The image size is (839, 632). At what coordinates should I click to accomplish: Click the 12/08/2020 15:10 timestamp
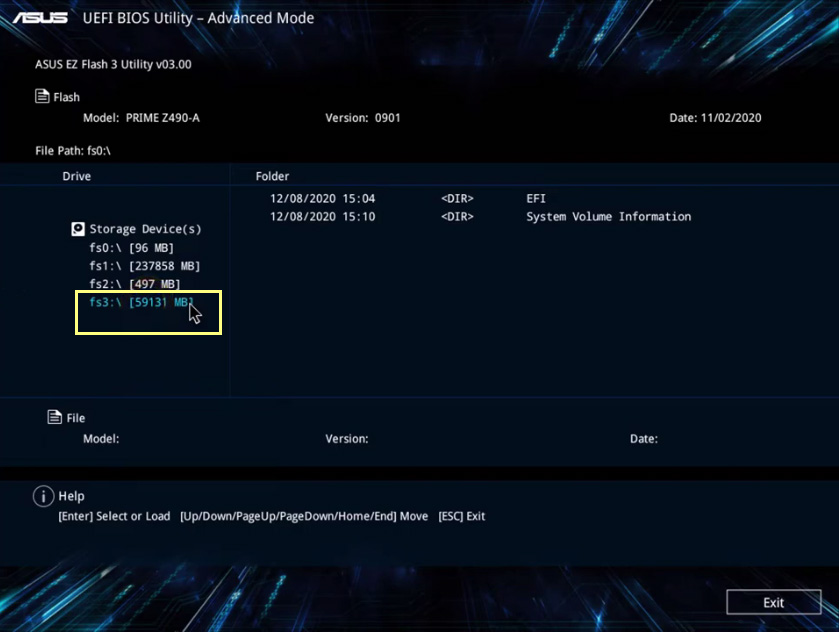pos(322,217)
